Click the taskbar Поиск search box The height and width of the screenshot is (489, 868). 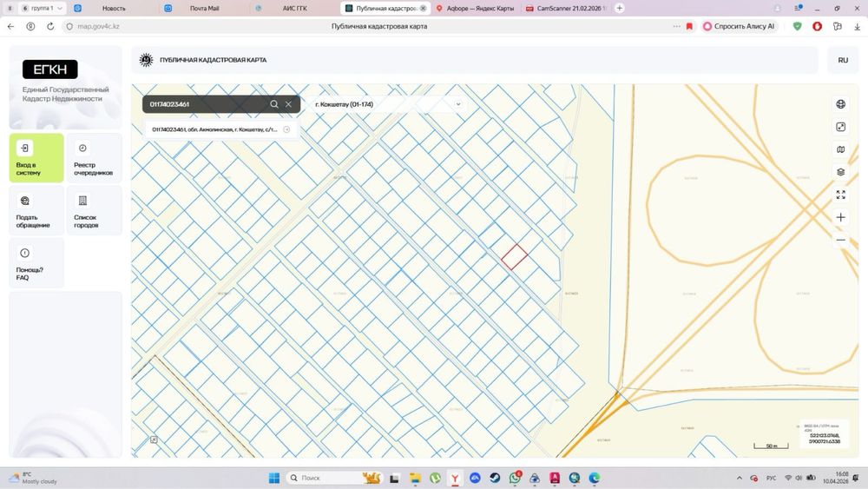point(334,478)
